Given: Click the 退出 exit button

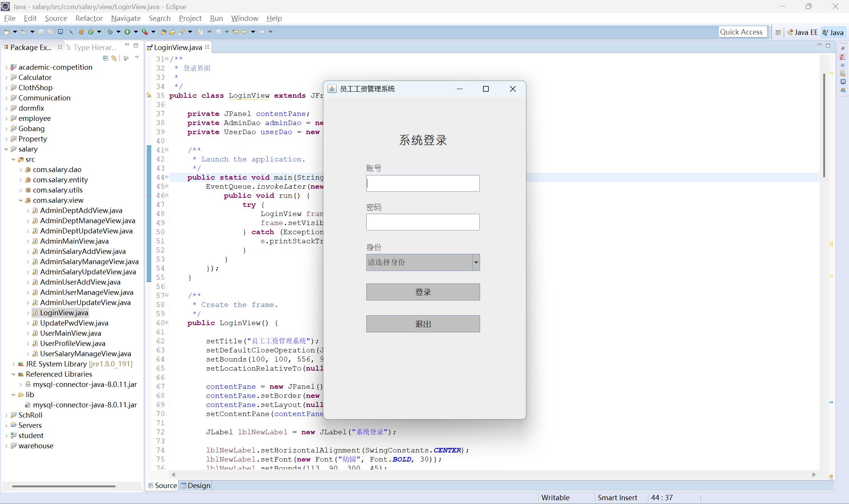Looking at the screenshot, I should pos(423,324).
